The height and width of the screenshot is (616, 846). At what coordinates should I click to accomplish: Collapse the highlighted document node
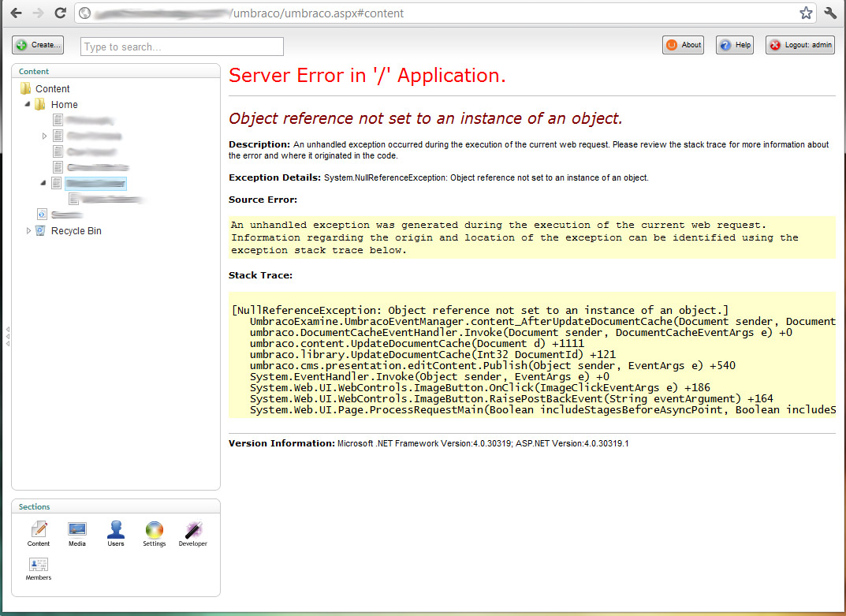(x=43, y=183)
